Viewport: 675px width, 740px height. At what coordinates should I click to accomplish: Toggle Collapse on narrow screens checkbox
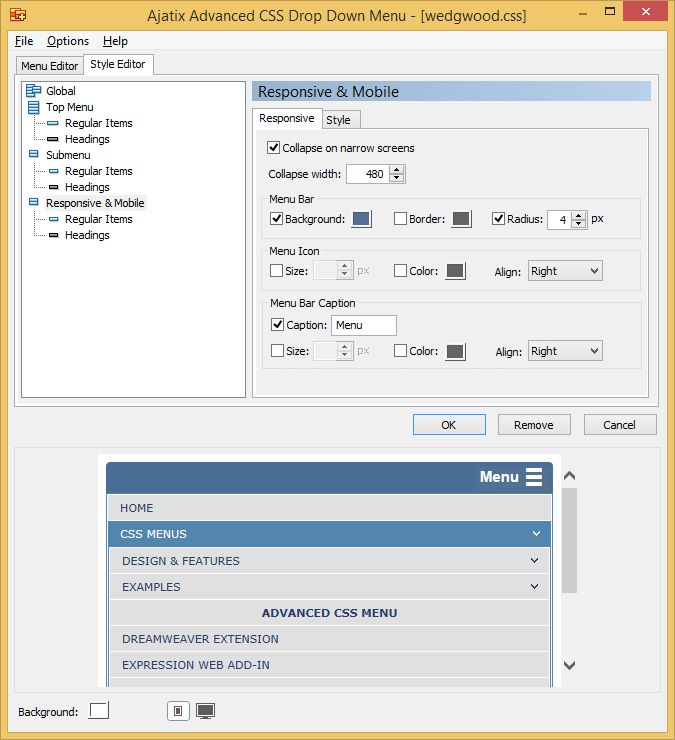coord(274,147)
